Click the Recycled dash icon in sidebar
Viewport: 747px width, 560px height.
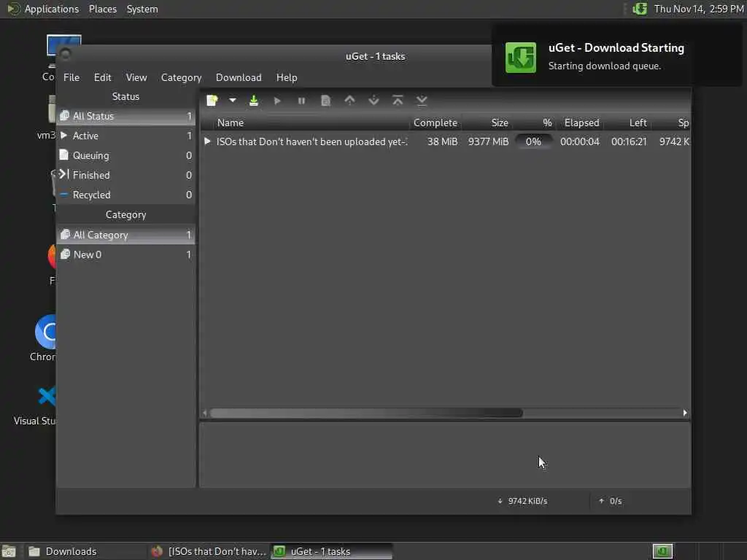coord(64,194)
